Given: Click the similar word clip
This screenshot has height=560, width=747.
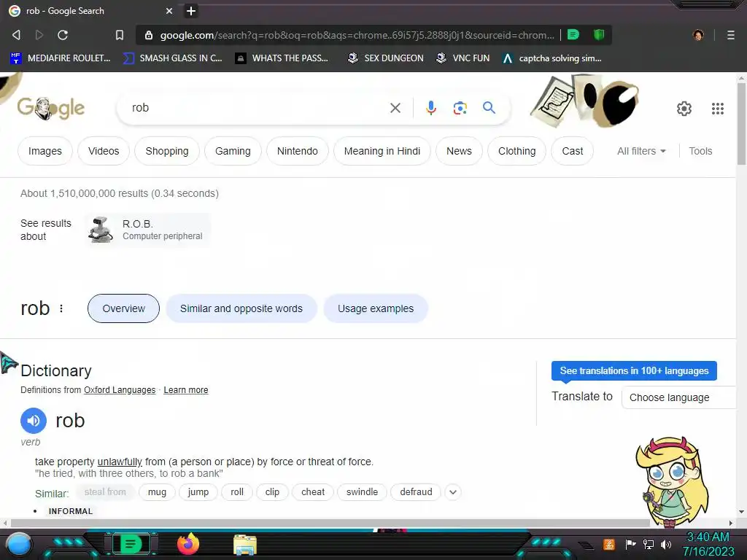Looking at the screenshot, I should [272, 492].
